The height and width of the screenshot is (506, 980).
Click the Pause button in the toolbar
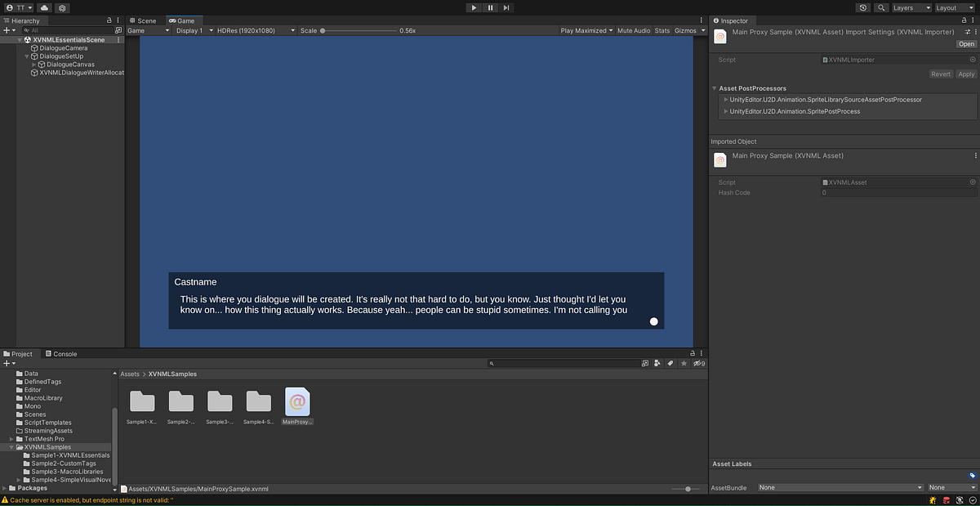pyautogui.click(x=490, y=7)
